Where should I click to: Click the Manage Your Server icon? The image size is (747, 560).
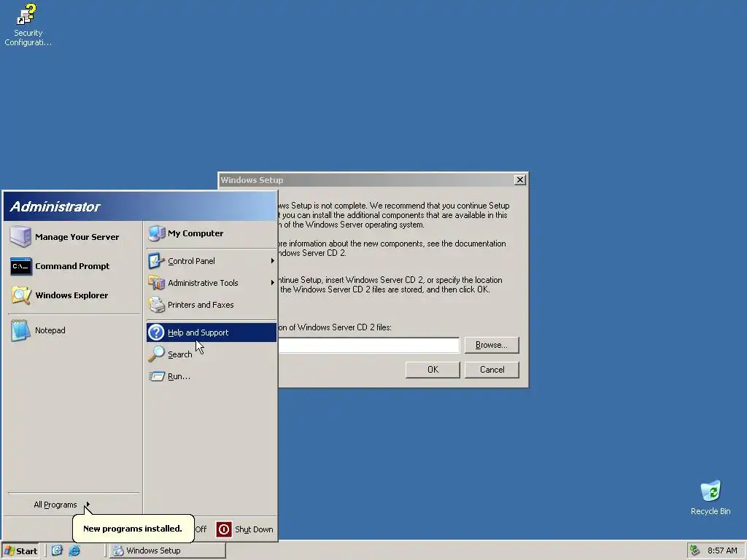point(20,237)
